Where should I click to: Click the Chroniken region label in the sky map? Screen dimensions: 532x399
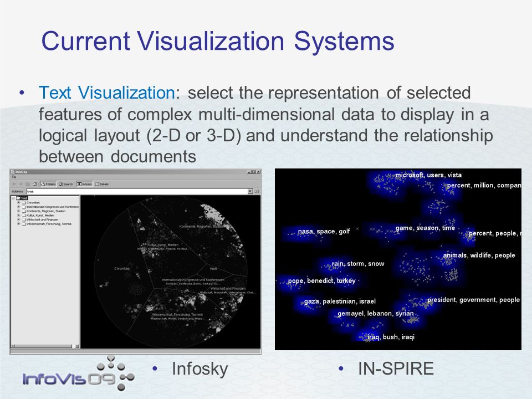click(x=122, y=268)
